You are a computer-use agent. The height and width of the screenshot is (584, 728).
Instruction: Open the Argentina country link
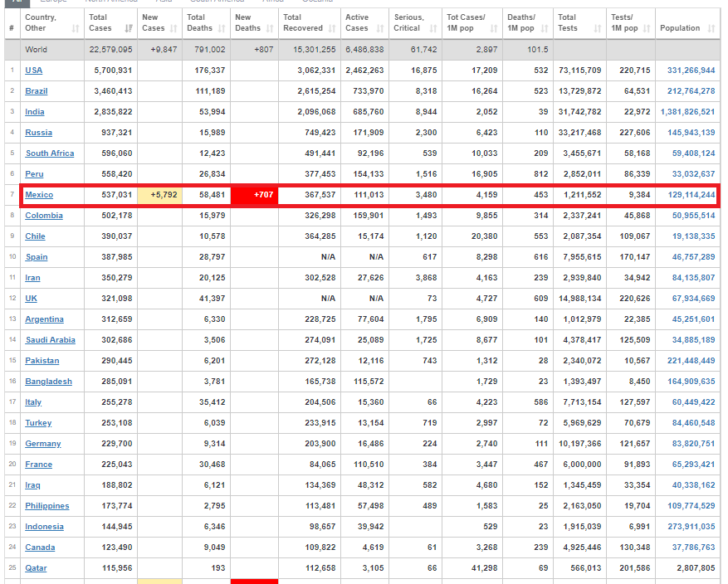[x=44, y=319]
